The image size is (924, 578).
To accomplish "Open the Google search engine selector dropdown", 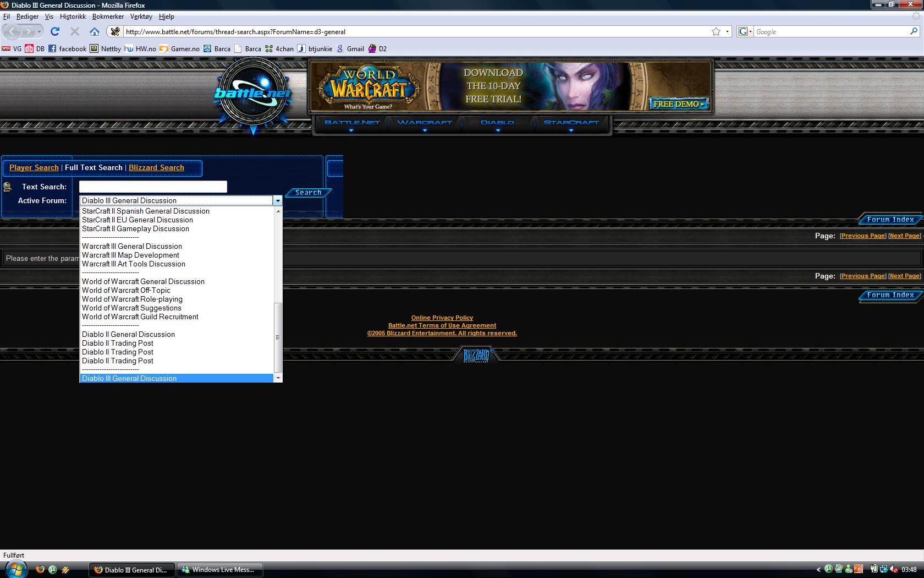I will [x=744, y=31].
